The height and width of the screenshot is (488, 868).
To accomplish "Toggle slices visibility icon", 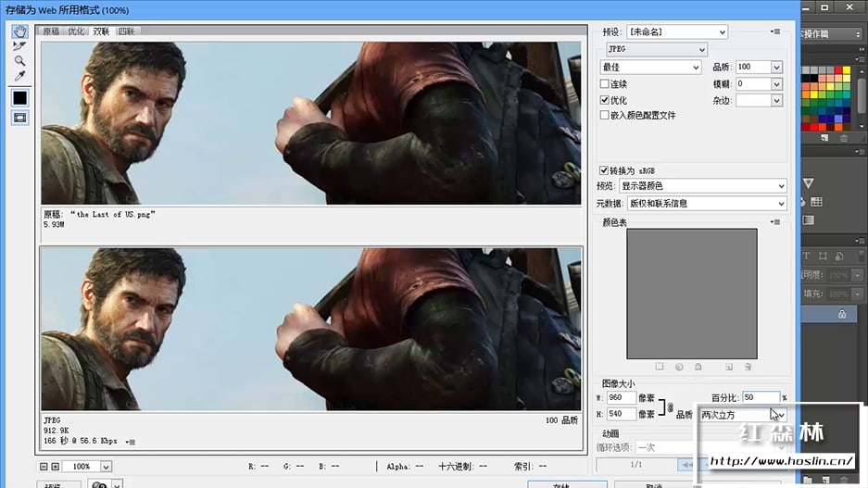I will point(20,118).
